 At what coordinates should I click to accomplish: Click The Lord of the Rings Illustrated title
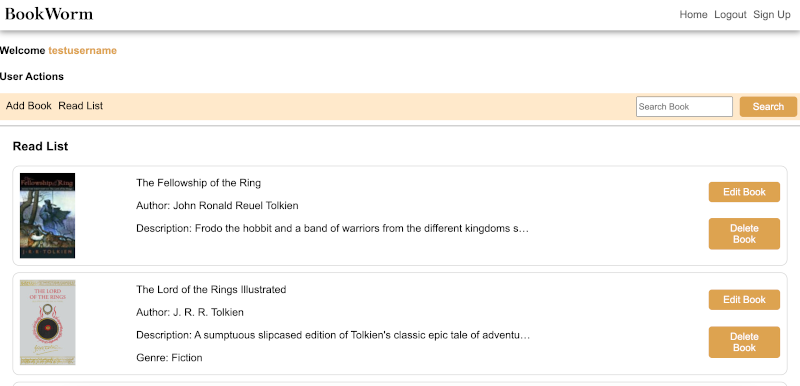[x=211, y=290]
